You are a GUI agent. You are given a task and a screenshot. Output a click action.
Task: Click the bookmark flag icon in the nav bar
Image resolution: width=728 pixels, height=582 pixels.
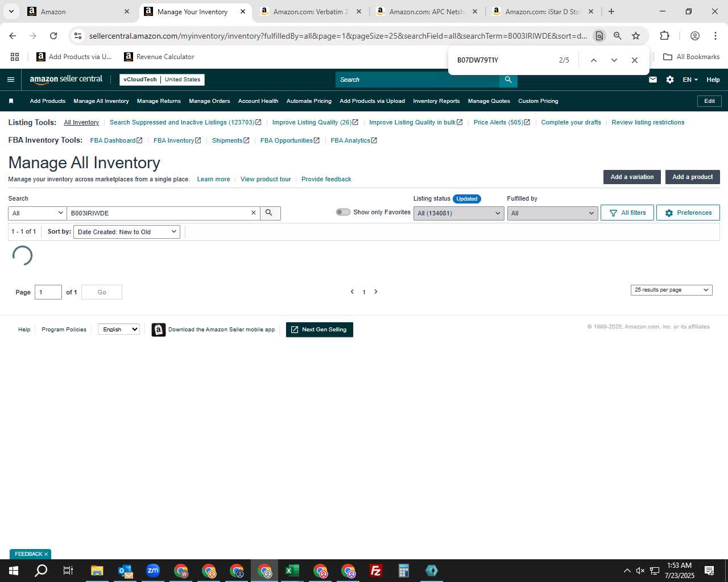(x=11, y=101)
